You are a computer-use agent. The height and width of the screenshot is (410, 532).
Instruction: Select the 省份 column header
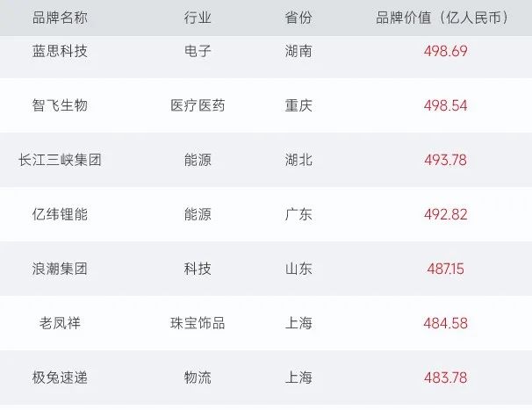298,18
